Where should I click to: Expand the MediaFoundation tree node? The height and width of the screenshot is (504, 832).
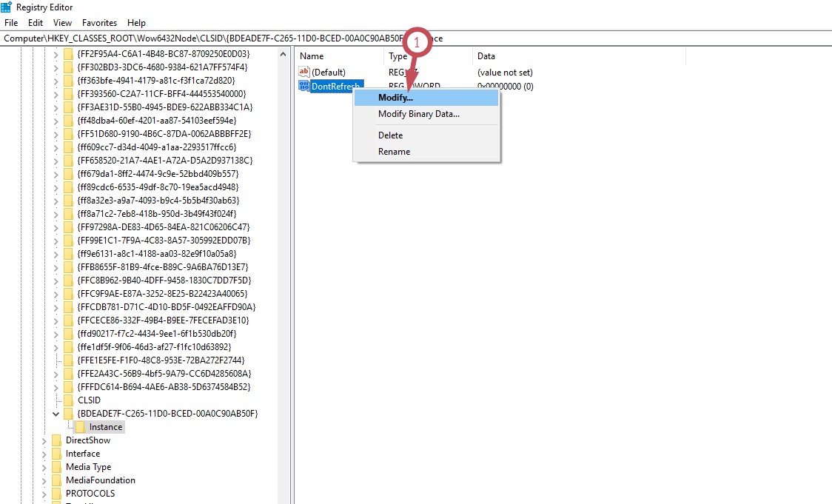pos(44,480)
